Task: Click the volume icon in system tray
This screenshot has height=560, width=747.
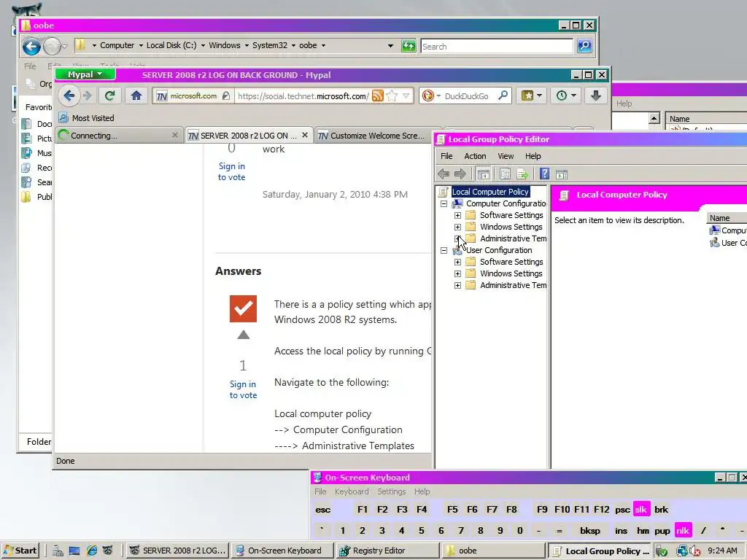Action: [694, 551]
